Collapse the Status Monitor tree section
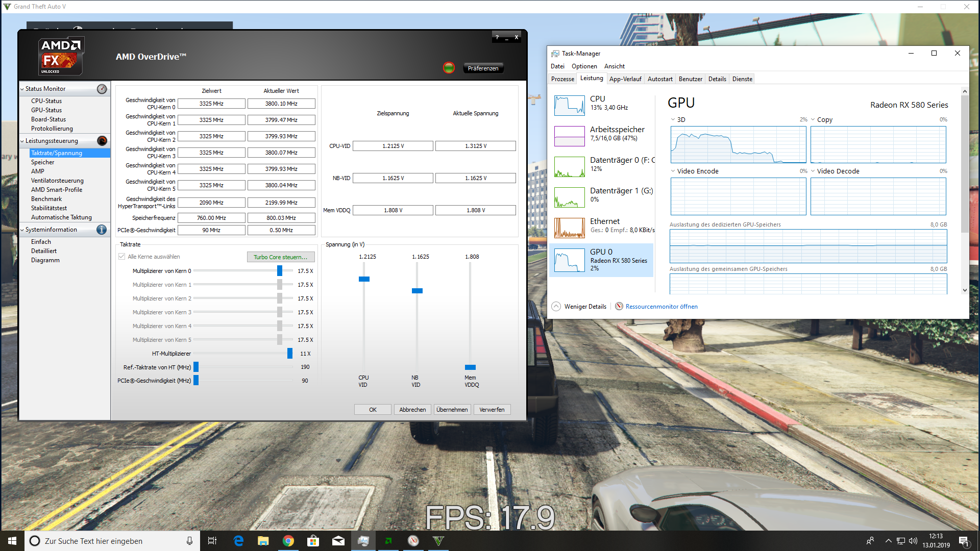The height and width of the screenshot is (551, 980). point(22,89)
